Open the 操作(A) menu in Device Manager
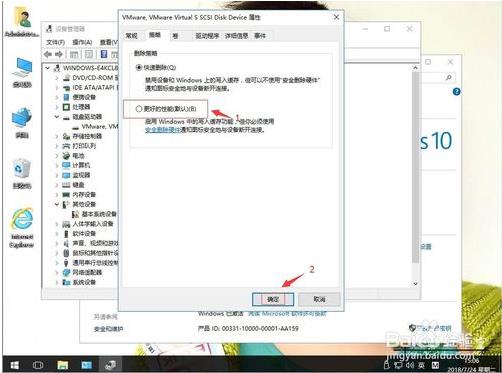The width and height of the screenshot is (502, 373). pyautogui.click(x=82, y=42)
